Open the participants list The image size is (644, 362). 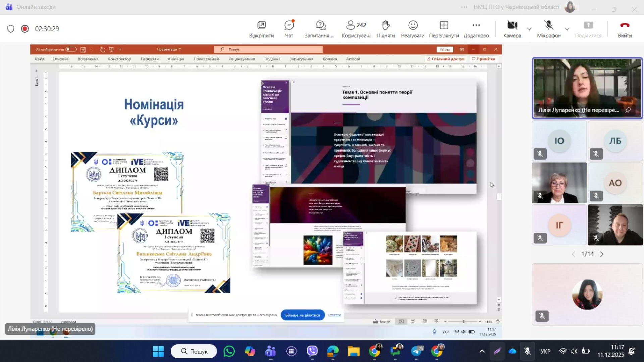click(356, 29)
